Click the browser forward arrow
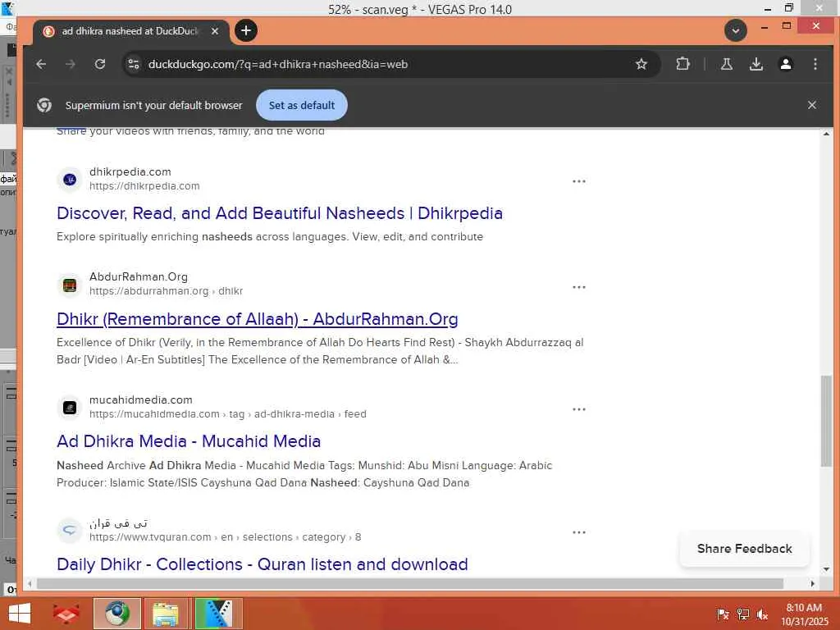The height and width of the screenshot is (630, 840). coord(71,64)
